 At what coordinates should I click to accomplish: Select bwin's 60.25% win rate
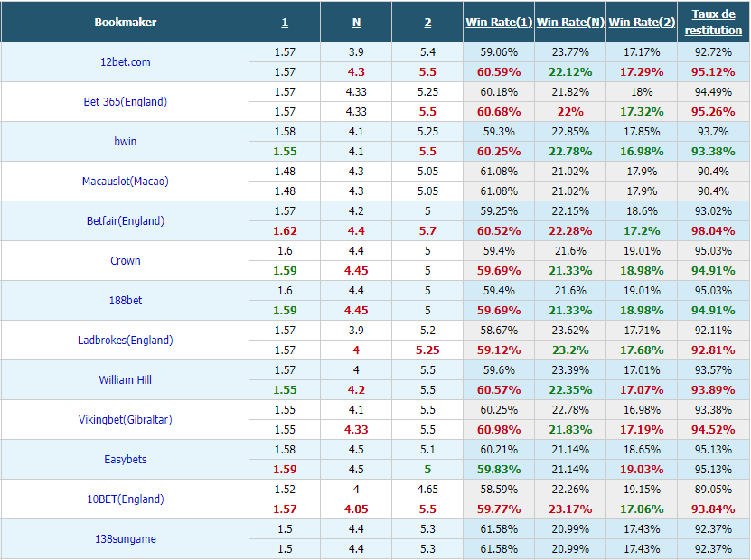(x=499, y=151)
